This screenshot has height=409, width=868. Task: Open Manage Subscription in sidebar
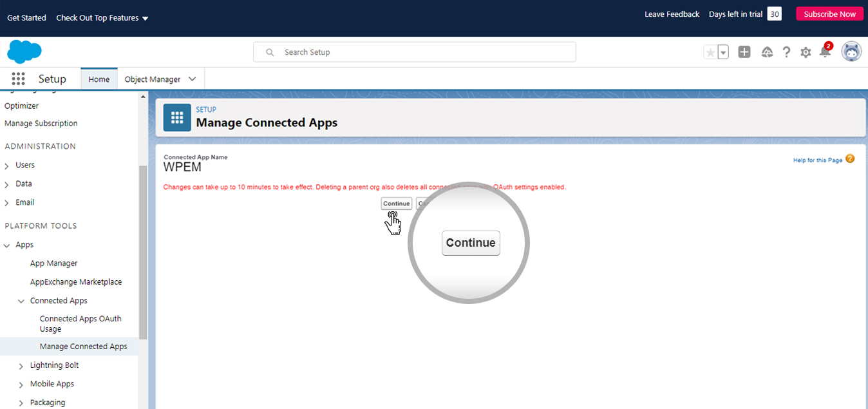coord(41,123)
